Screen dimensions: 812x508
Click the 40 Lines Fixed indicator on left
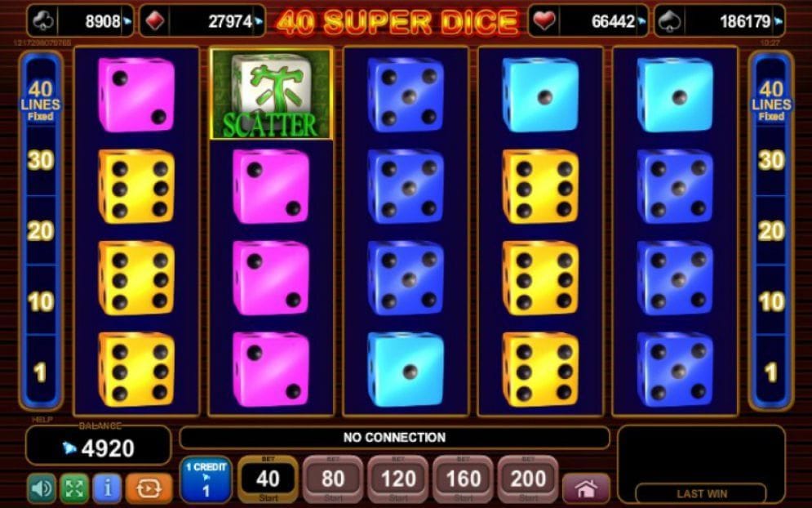click(40, 101)
